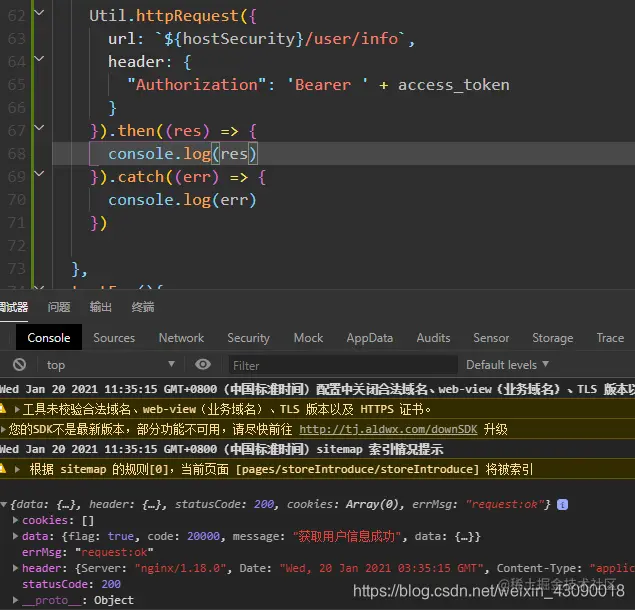Screen dimensions: 635x610
Task: Focus the console Filter field
Action: [x=343, y=365]
